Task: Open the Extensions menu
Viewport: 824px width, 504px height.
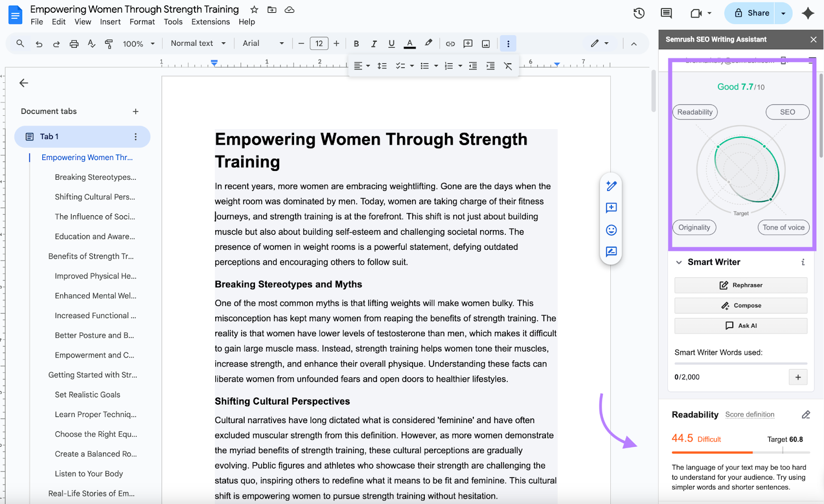Action: 210,22
